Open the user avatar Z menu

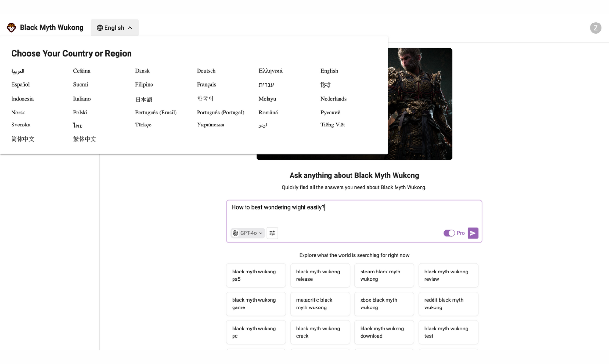coord(596,28)
